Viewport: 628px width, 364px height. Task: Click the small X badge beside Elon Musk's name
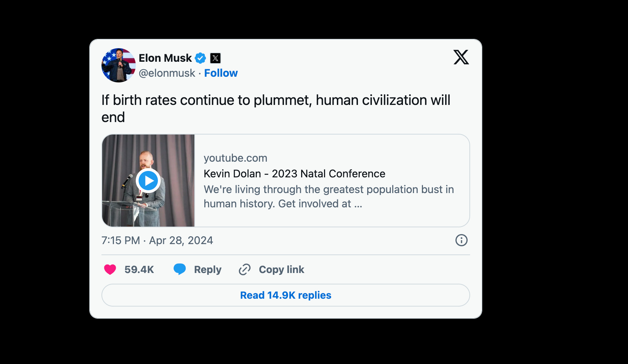216,58
